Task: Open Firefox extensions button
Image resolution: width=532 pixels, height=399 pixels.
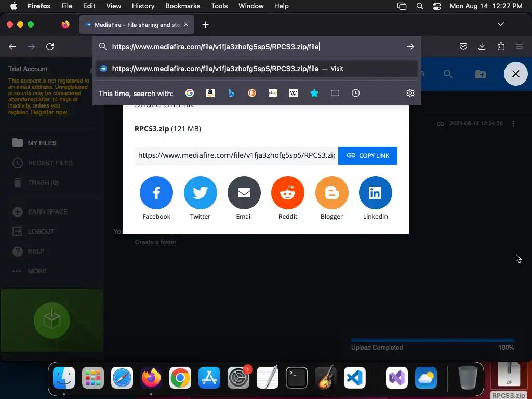Action: coord(501,46)
